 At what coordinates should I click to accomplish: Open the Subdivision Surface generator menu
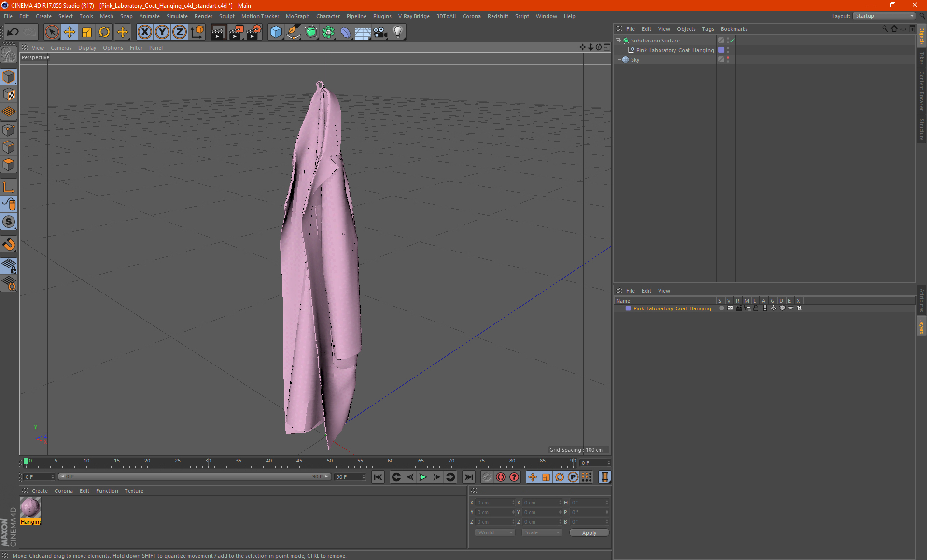tap(311, 32)
